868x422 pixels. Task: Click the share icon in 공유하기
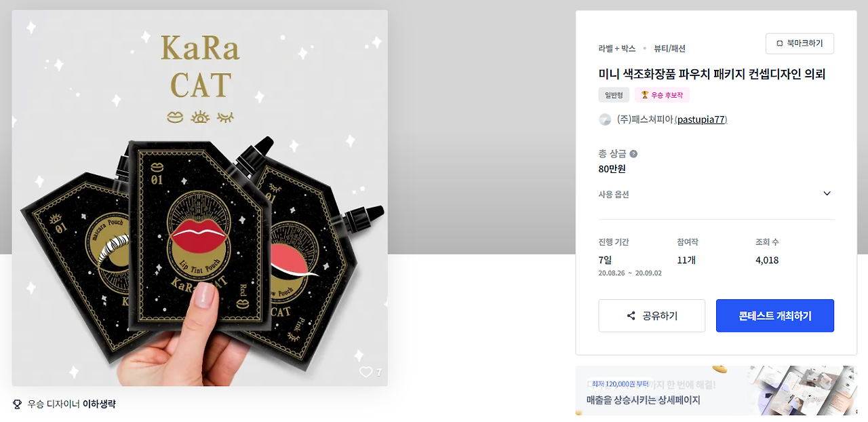point(631,316)
